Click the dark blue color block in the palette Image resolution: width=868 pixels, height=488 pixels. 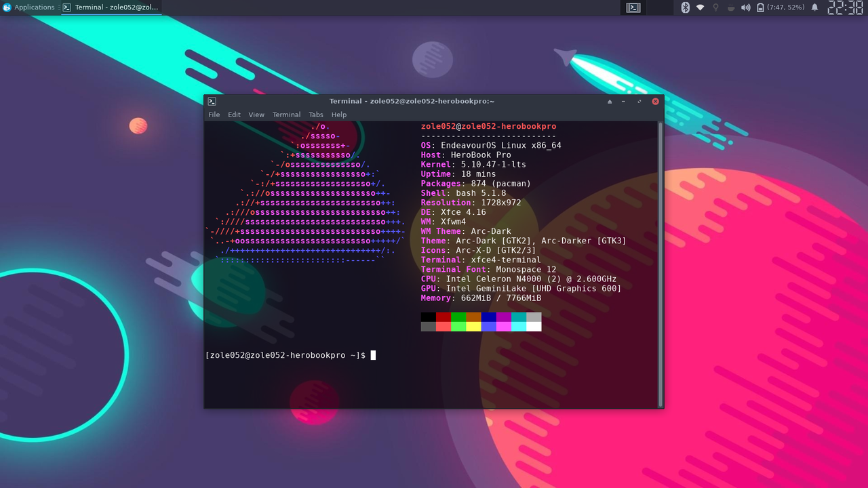click(x=489, y=317)
